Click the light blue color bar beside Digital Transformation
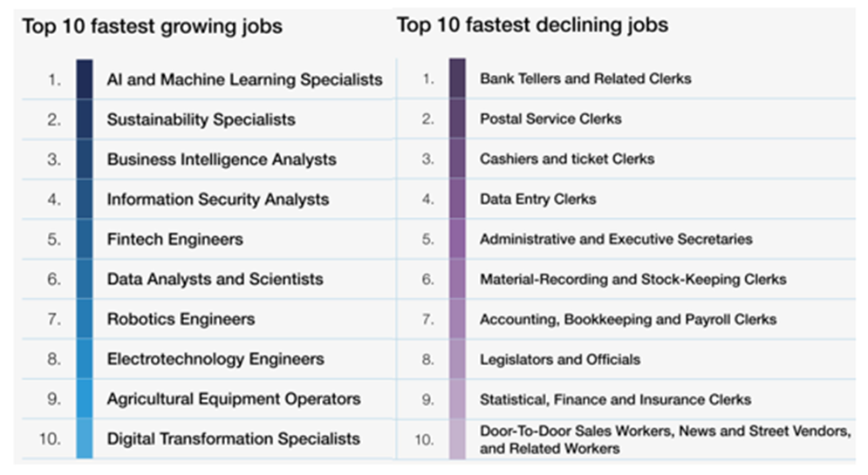Viewport: 868px width, 475px height. 85,438
